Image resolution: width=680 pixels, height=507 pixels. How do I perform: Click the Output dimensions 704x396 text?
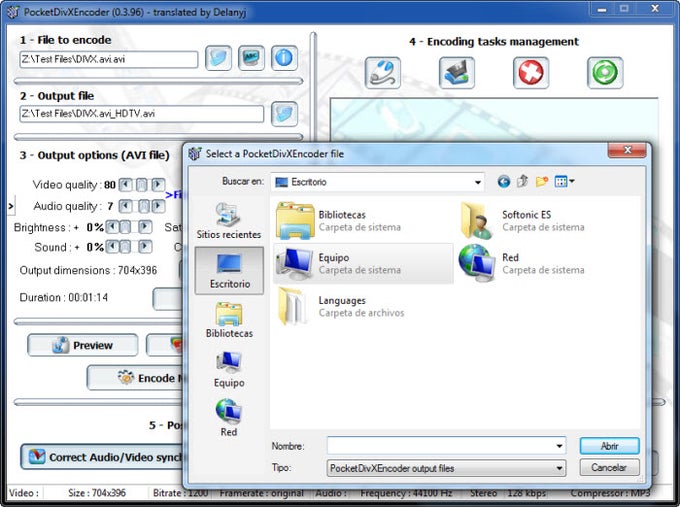point(88,270)
